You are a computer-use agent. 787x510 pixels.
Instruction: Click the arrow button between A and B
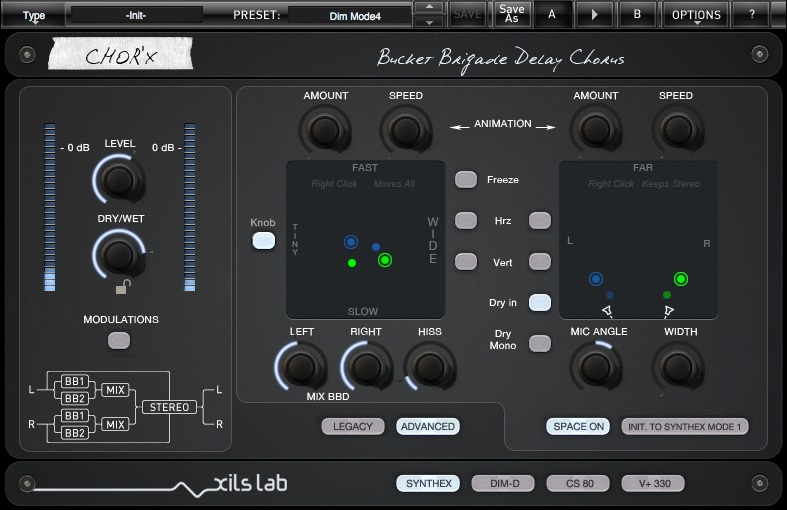[596, 15]
